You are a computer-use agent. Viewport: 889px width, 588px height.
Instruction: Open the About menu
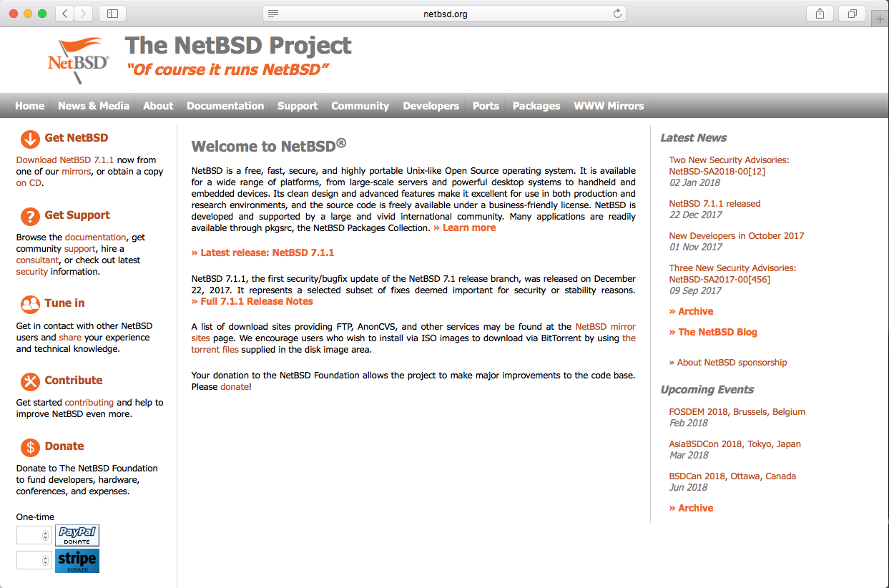(x=158, y=106)
